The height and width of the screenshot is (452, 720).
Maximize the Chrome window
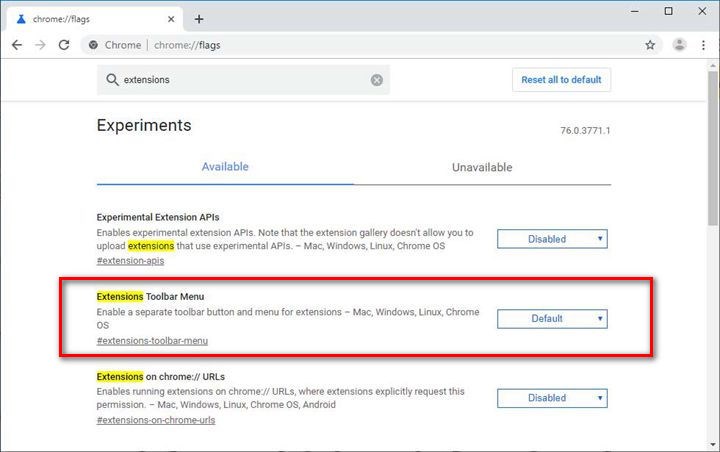coord(669,11)
